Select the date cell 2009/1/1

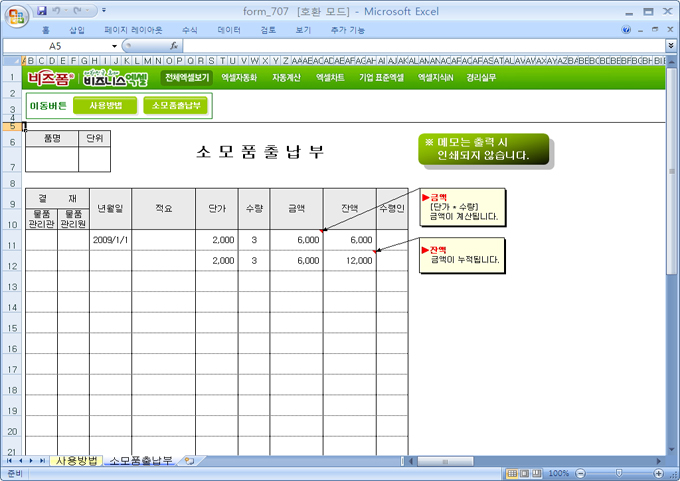[x=111, y=240]
